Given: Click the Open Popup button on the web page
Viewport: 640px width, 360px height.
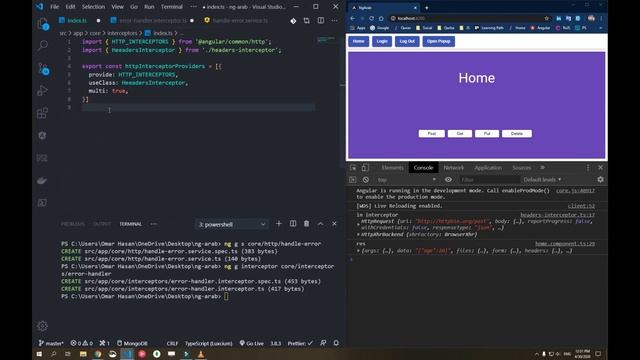Looking at the screenshot, I should coord(439,41).
